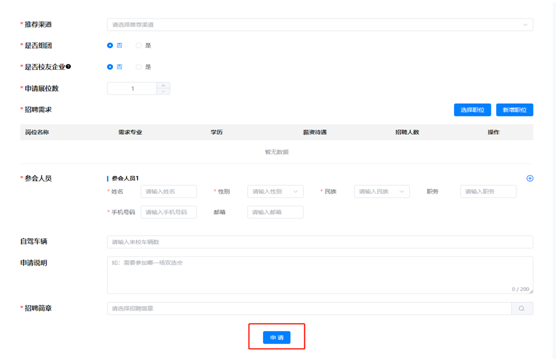Click the 招聘简章 selection field
Screen dimensions: 558x361
pos(309,308)
